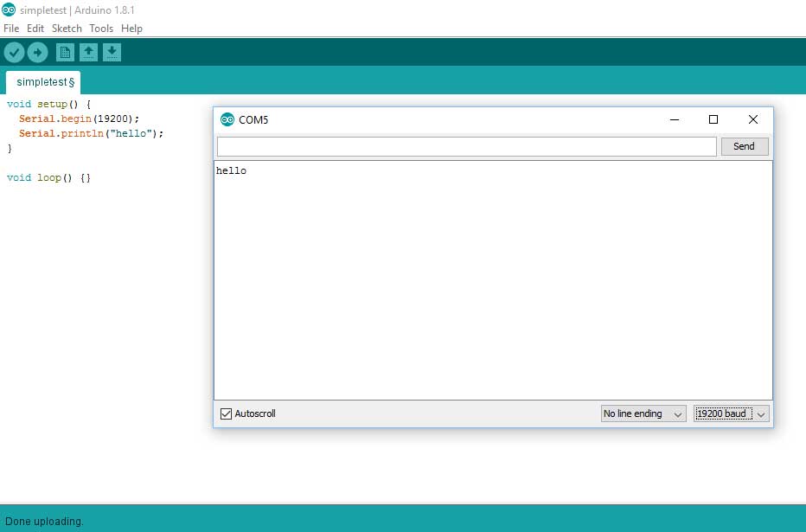
Task: Click the Verify sketch checkmark icon
Action: tap(14, 52)
